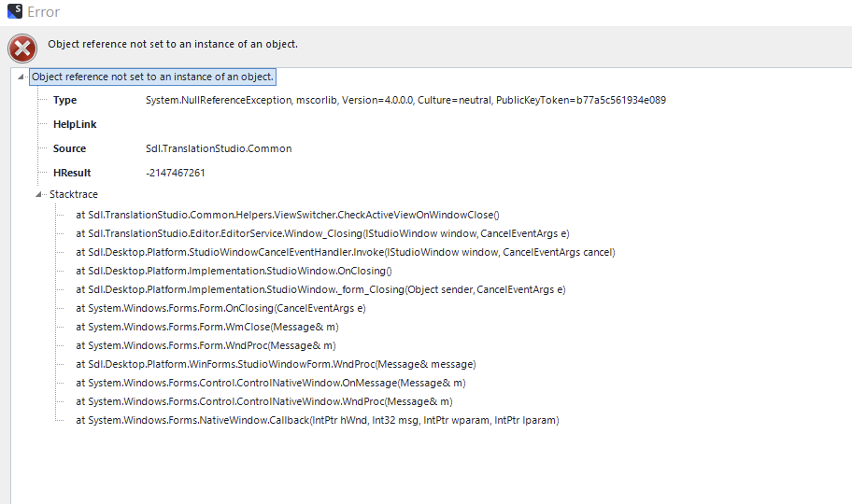The image size is (852, 504).
Task: Select the HResult property row
Action: click(129, 173)
